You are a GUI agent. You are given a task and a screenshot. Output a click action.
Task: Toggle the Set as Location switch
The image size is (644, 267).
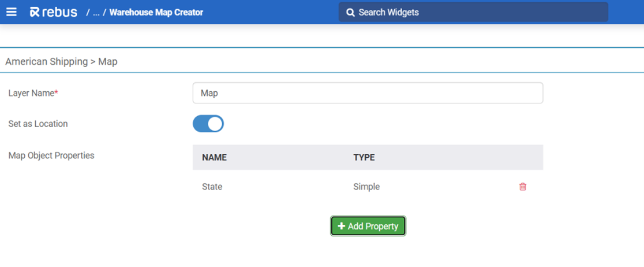(208, 124)
